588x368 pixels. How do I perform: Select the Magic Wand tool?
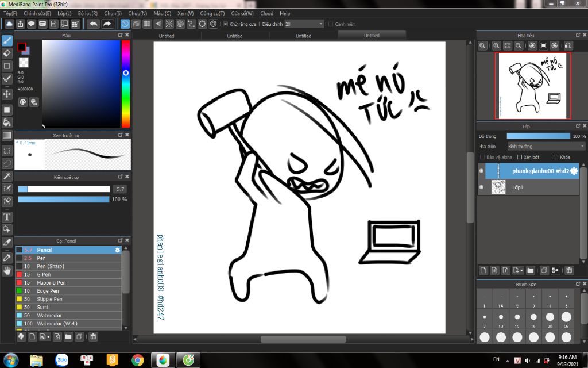click(x=7, y=176)
